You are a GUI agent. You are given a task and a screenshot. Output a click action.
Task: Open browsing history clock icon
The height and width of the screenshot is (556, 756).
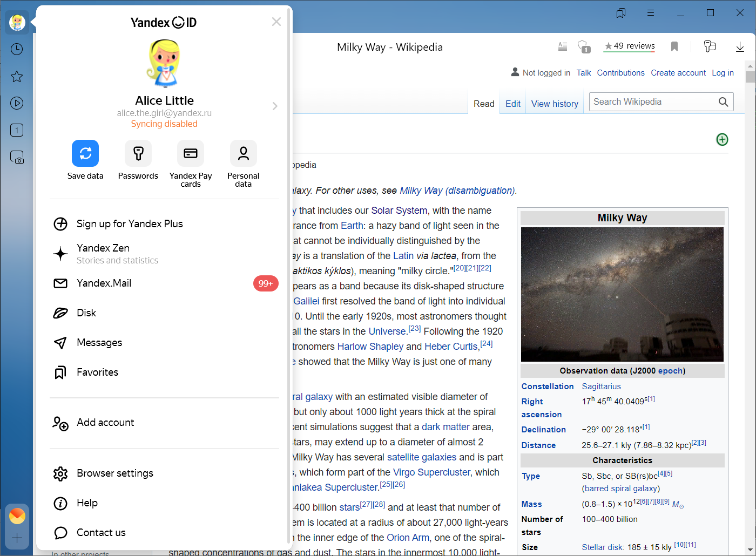click(x=17, y=49)
